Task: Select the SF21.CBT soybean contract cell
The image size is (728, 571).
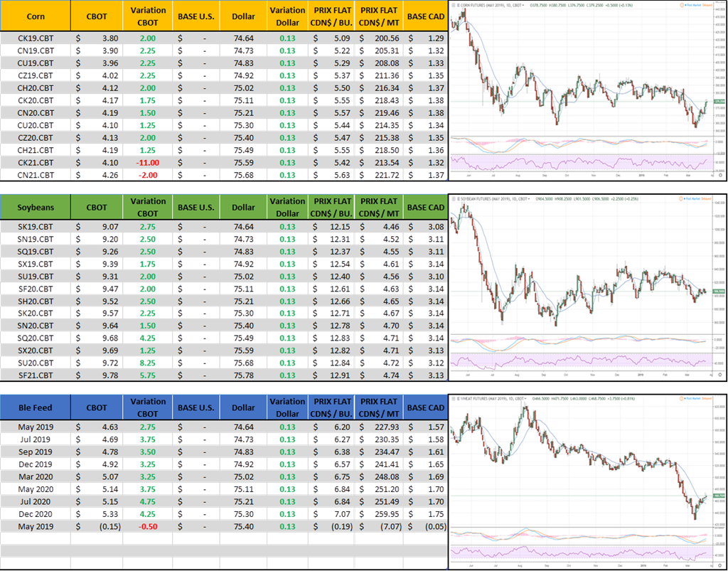Action: click(x=35, y=375)
